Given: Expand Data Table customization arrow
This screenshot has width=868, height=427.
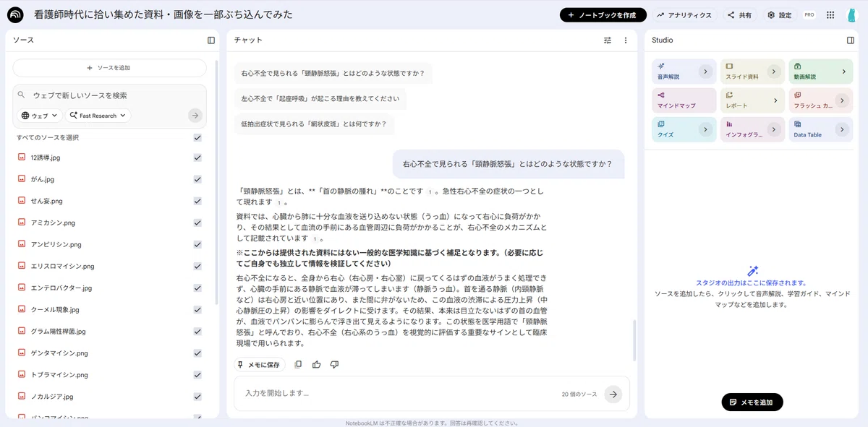Looking at the screenshot, I should [x=842, y=129].
